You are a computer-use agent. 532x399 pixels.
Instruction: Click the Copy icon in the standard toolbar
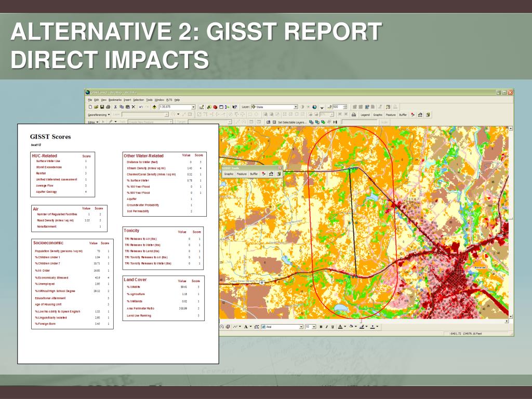[x=122, y=107]
